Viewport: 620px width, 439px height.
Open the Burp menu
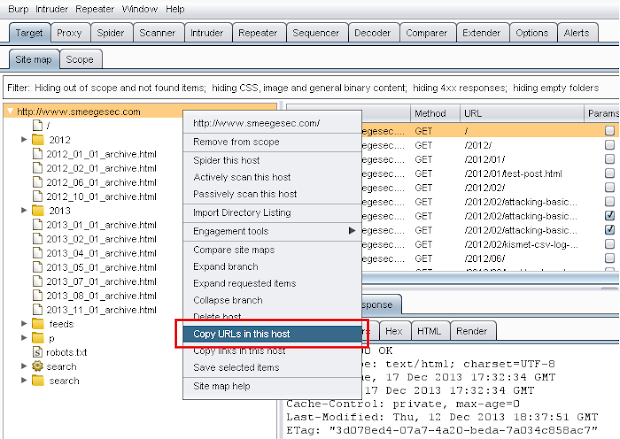pyautogui.click(x=18, y=9)
